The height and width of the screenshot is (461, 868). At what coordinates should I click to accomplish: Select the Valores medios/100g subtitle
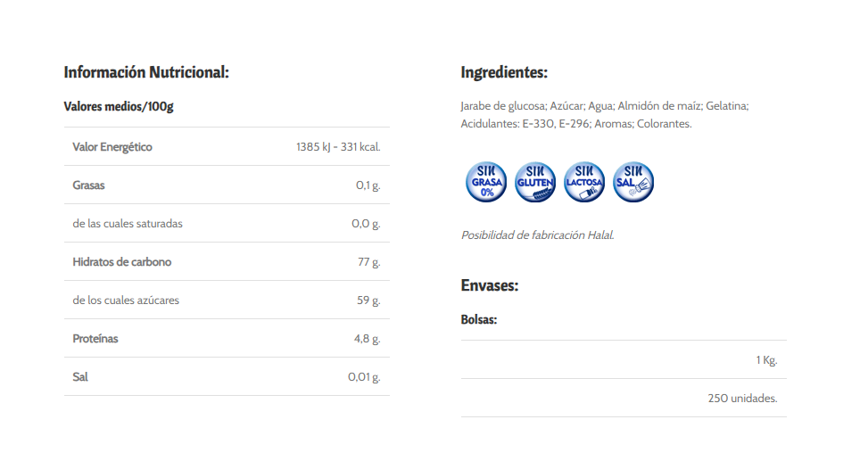(x=119, y=107)
